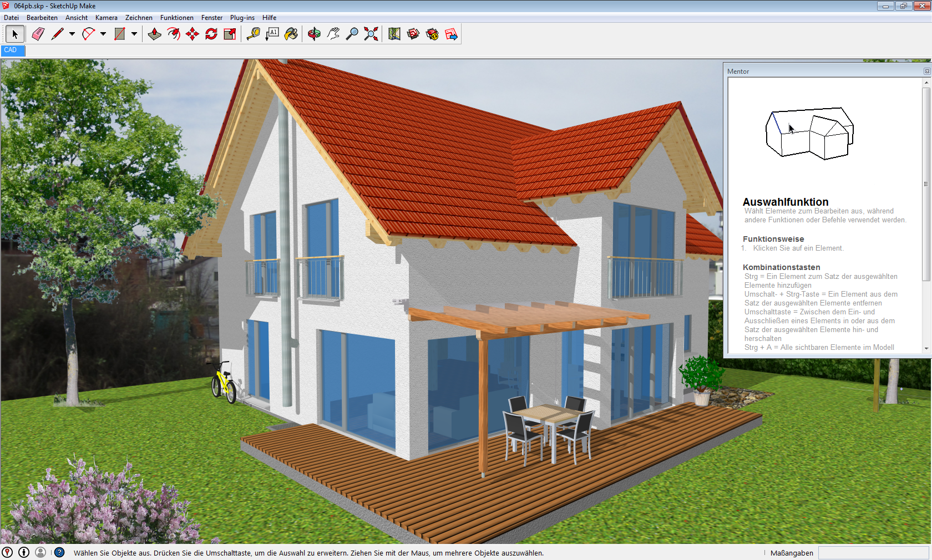This screenshot has width=932, height=560.
Task: Open the Plug-ins menu
Action: point(242,18)
